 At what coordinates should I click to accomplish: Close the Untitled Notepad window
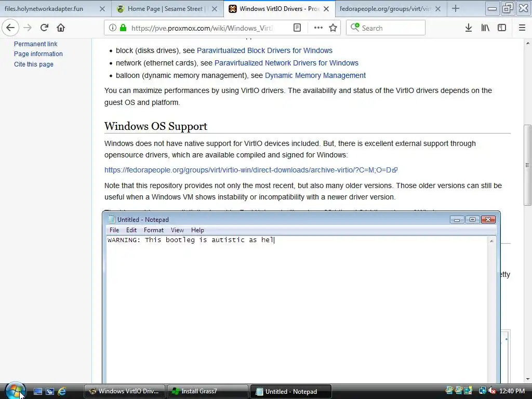tap(488, 220)
